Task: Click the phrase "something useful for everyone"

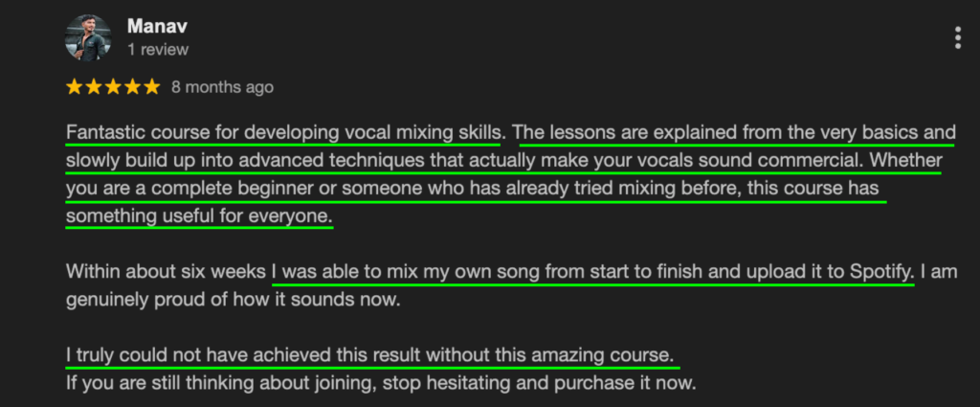Action: [199, 217]
